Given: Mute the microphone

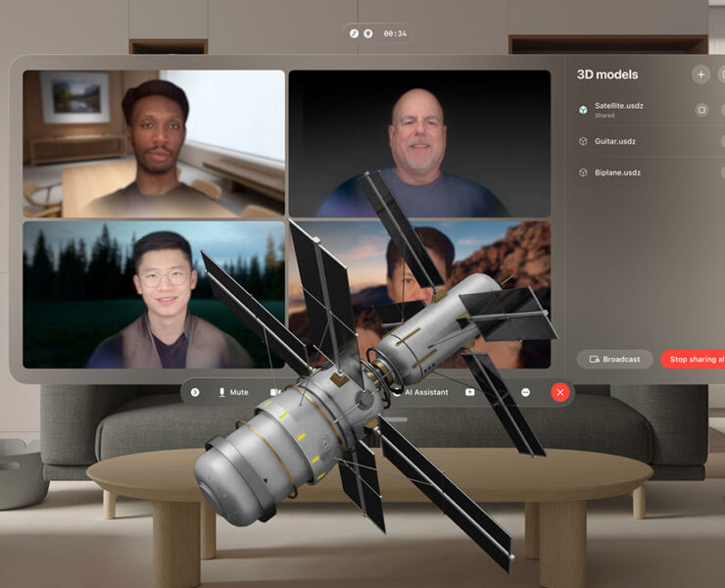Looking at the screenshot, I should [x=233, y=392].
